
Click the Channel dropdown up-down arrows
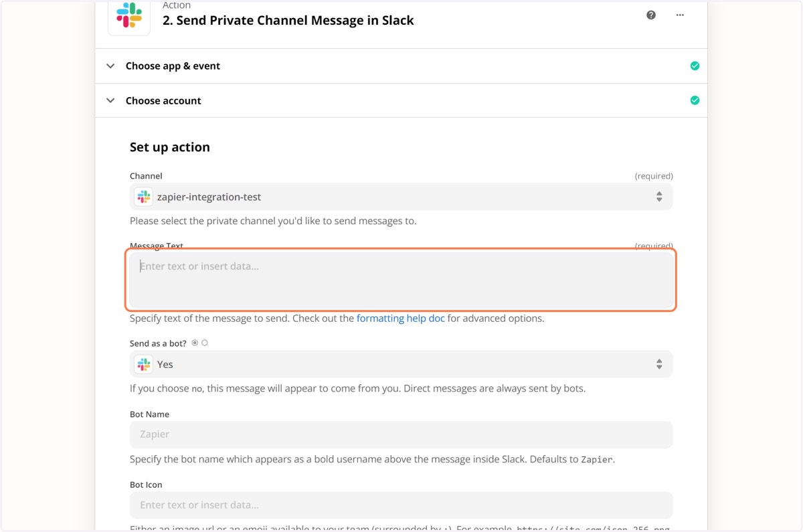tap(659, 197)
